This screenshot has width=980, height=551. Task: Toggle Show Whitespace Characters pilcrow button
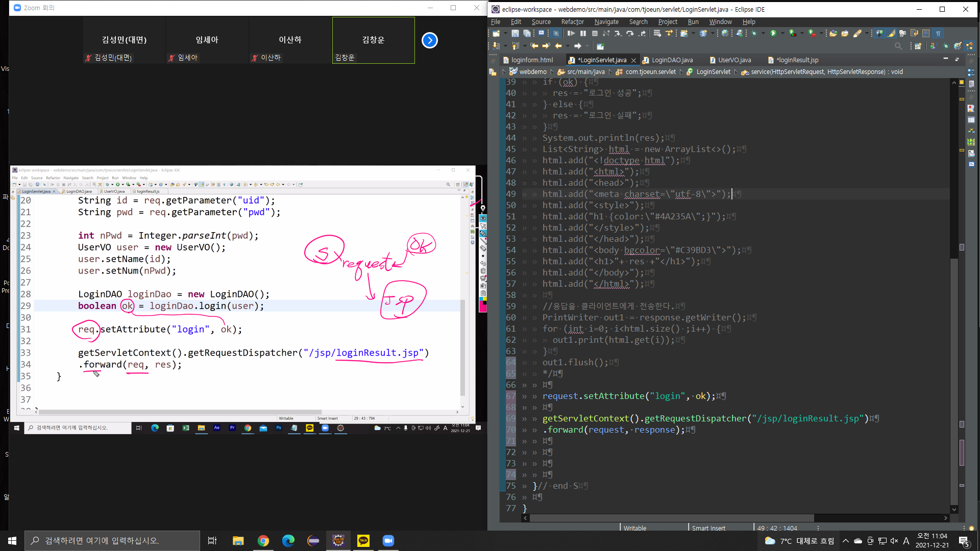938,33
